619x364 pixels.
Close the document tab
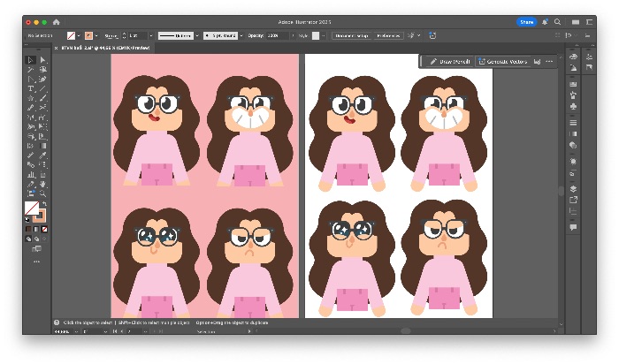click(56, 48)
